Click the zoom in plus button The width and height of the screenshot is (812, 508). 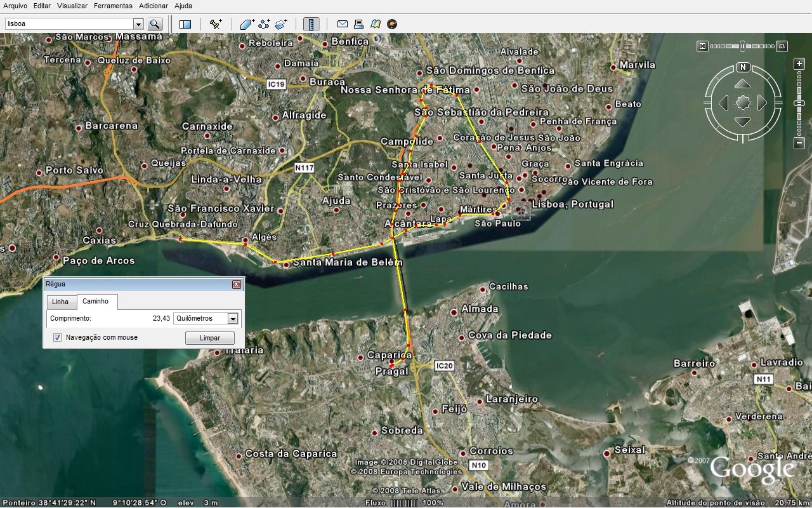tap(799, 63)
